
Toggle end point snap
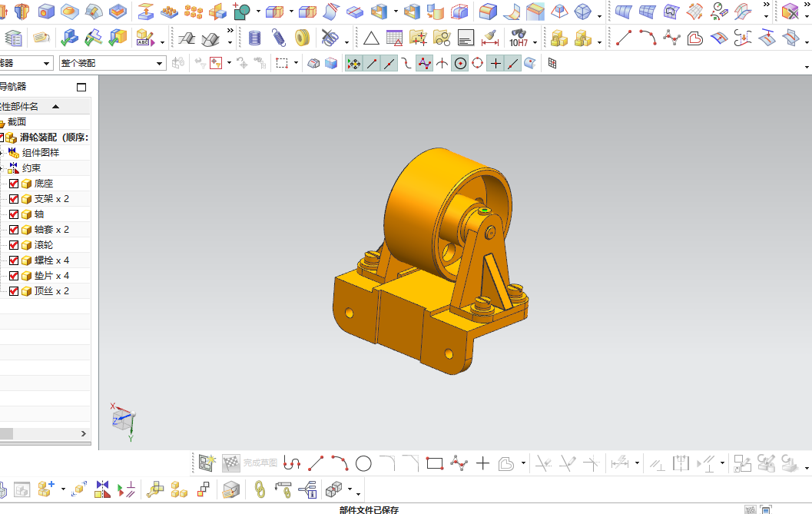[x=372, y=63]
